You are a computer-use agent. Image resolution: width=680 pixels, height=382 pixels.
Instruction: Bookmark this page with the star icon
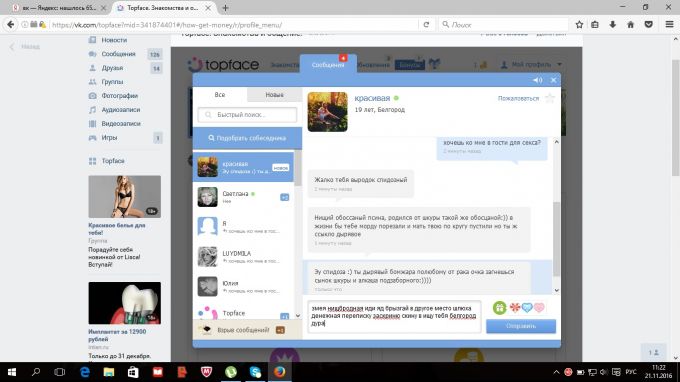(x=579, y=25)
